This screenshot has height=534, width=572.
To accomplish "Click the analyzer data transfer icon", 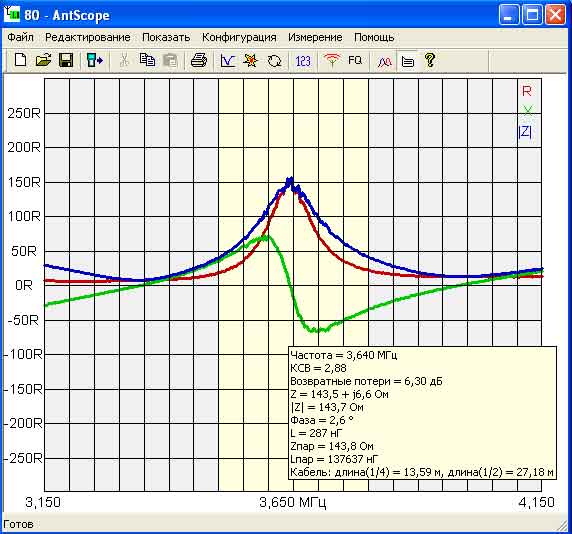I will point(95,60).
